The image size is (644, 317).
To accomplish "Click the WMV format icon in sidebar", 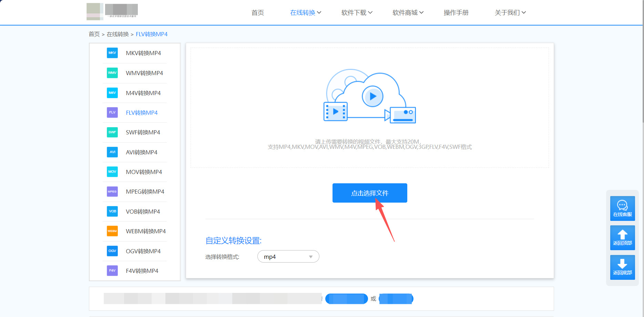I will 112,73.
